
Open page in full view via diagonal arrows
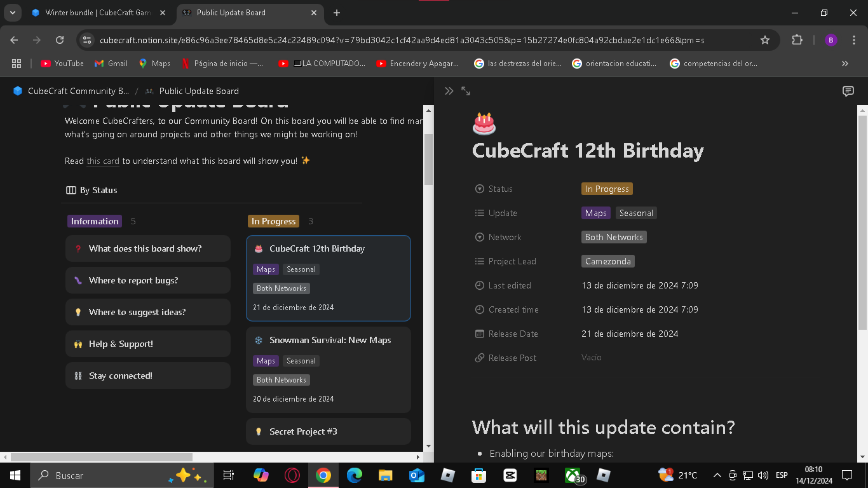(466, 91)
